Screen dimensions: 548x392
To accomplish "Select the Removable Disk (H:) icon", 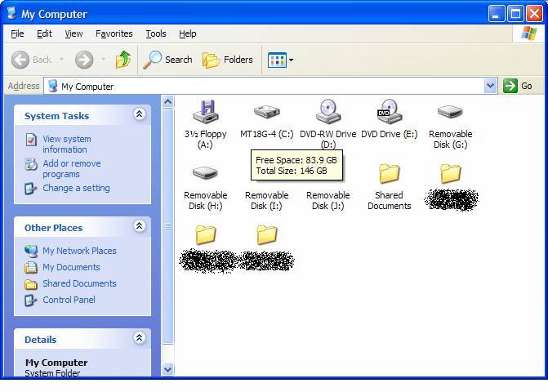I will point(206,173).
